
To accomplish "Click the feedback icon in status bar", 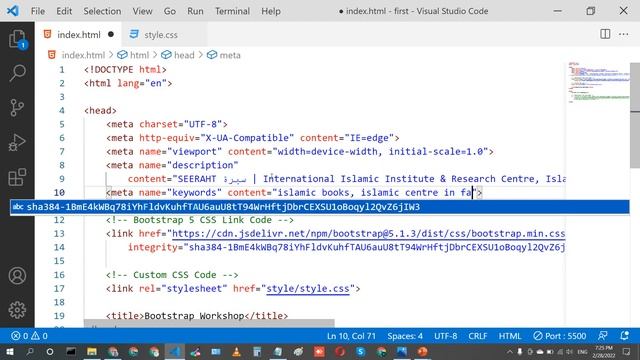I will [x=602, y=336].
